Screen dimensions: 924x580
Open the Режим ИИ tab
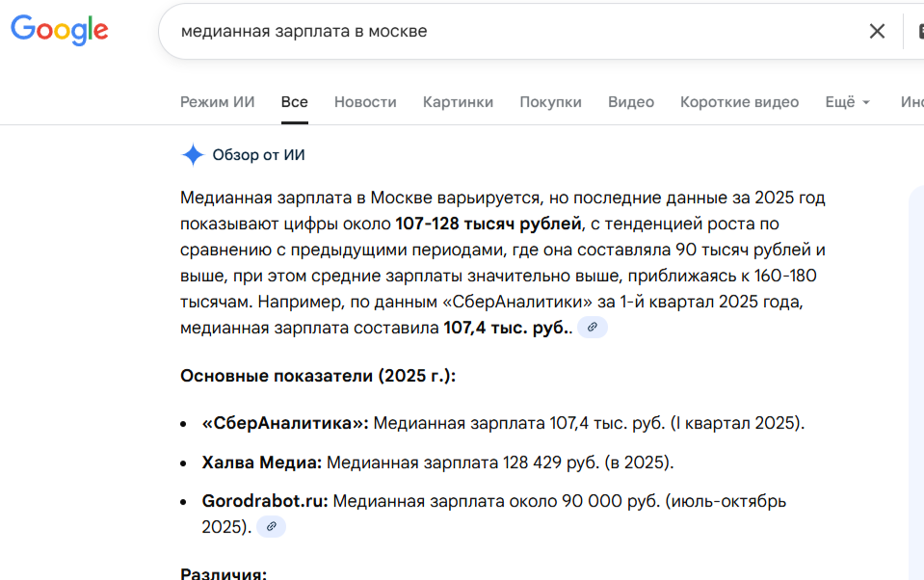click(218, 102)
